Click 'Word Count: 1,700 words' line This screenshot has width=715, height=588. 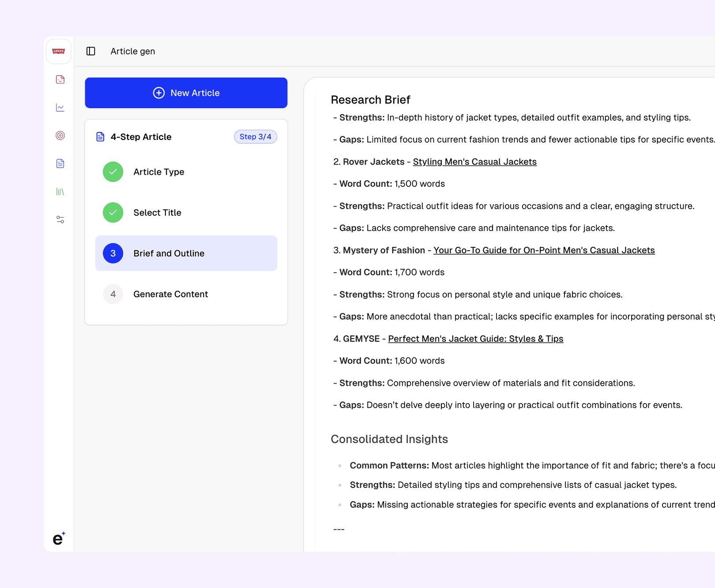coord(389,272)
